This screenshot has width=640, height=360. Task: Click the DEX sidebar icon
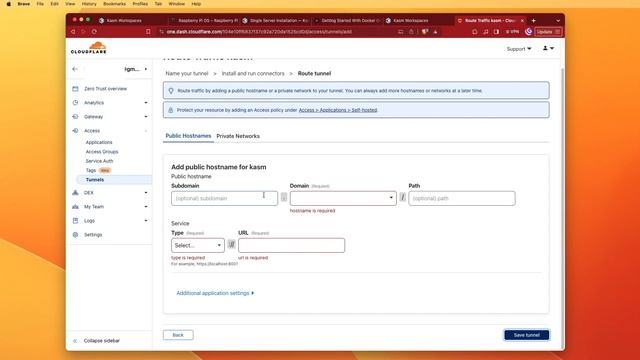pyautogui.click(x=75, y=192)
